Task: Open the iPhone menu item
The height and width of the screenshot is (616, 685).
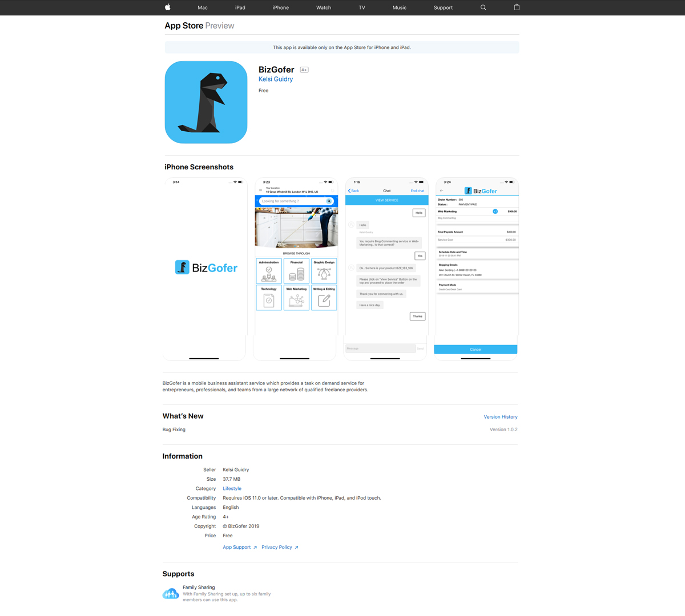Action: pos(281,7)
